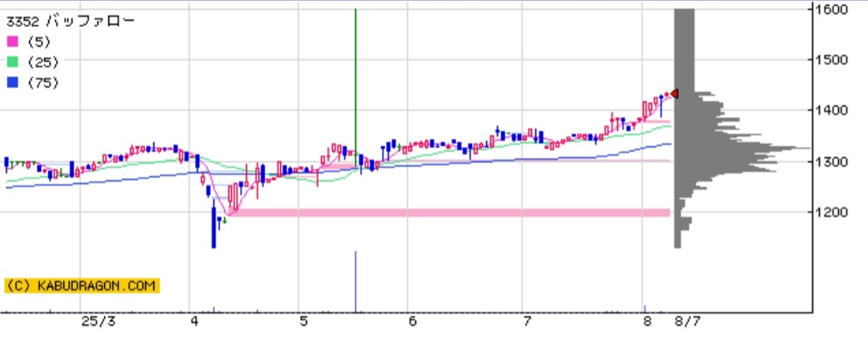Click the 1400 price axis label
The height and width of the screenshot is (342, 868).
click(x=833, y=110)
